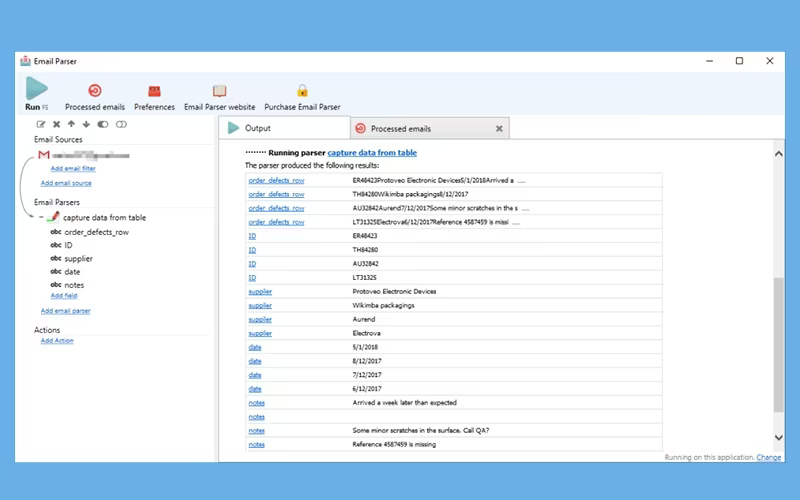Viewport: 800px width, 500px height.
Task: Select capture data from table parser
Action: pos(104,217)
